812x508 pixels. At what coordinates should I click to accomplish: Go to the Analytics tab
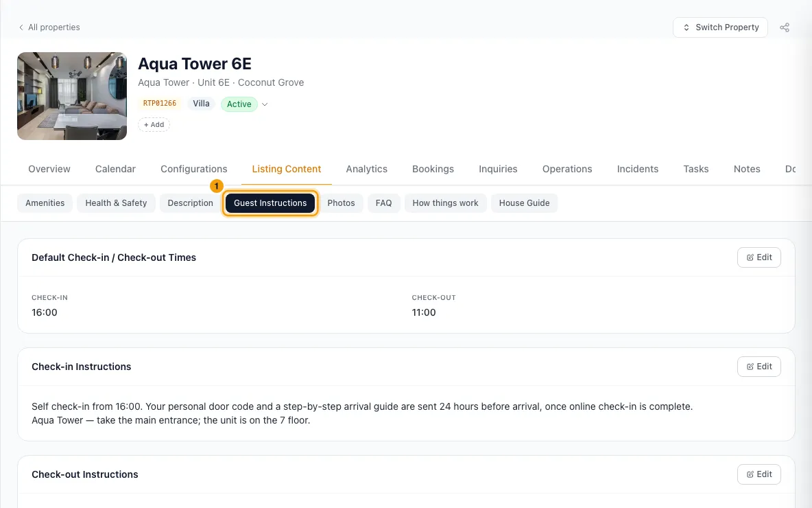(x=367, y=169)
